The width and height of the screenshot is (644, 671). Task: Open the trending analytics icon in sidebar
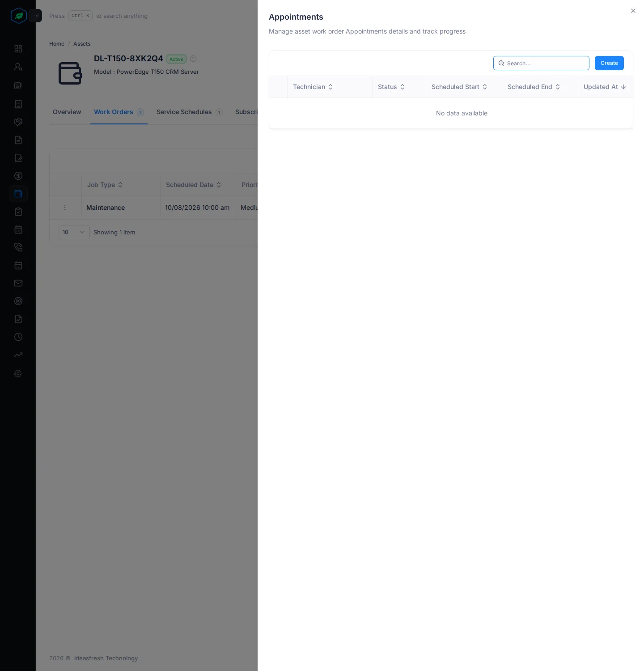point(18,355)
